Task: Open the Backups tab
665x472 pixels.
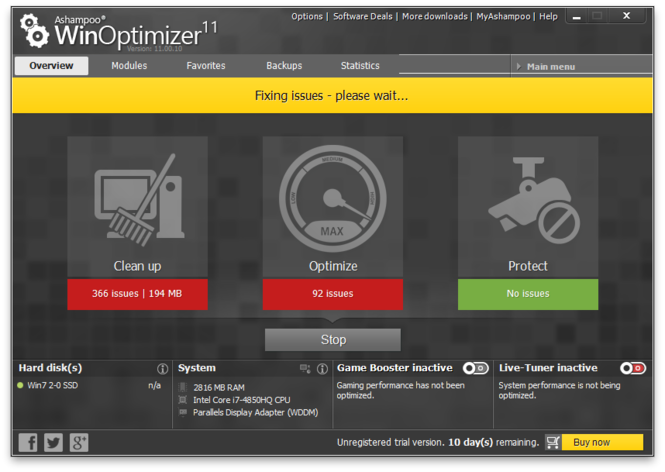Action: 284,66
